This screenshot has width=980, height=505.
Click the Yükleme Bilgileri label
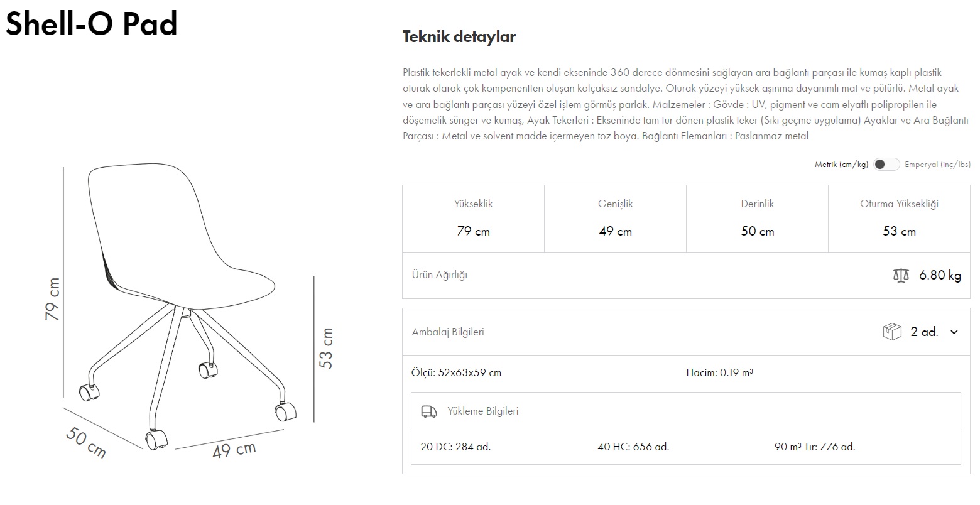coord(482,411)
